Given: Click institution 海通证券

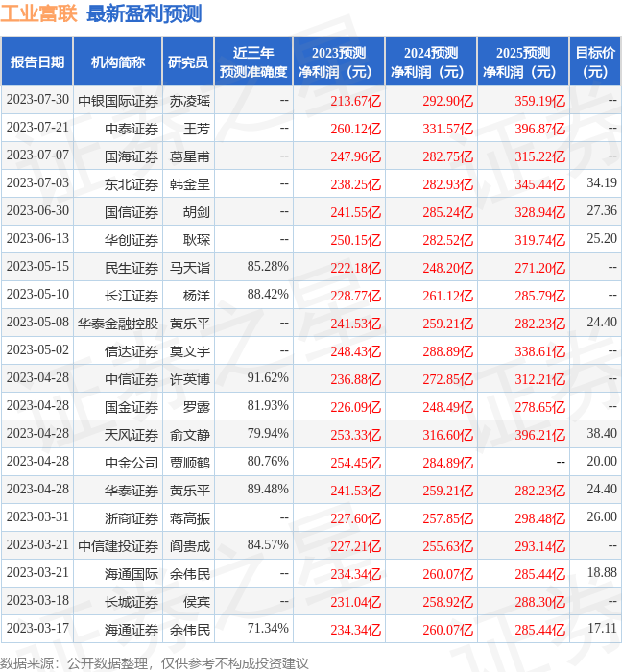Looking at the screenshot, I should (x=132, y=630).
